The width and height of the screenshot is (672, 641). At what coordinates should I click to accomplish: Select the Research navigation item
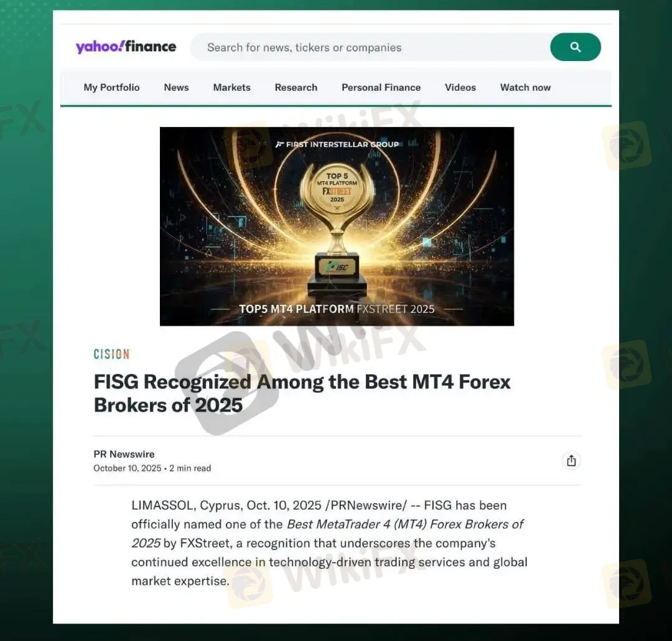296,88
